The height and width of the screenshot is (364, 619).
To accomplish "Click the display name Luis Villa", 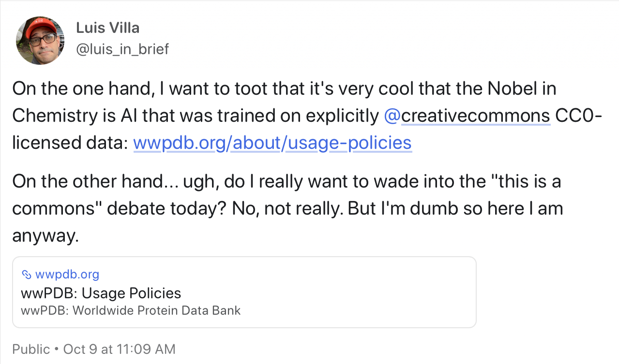I will coord(107,28).
